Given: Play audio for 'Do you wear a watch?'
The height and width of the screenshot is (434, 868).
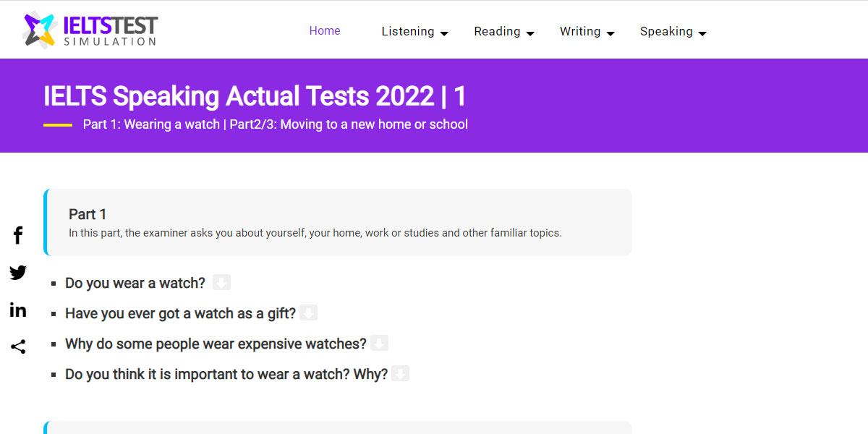Looking at the screenshot, I should coord(221,282).
